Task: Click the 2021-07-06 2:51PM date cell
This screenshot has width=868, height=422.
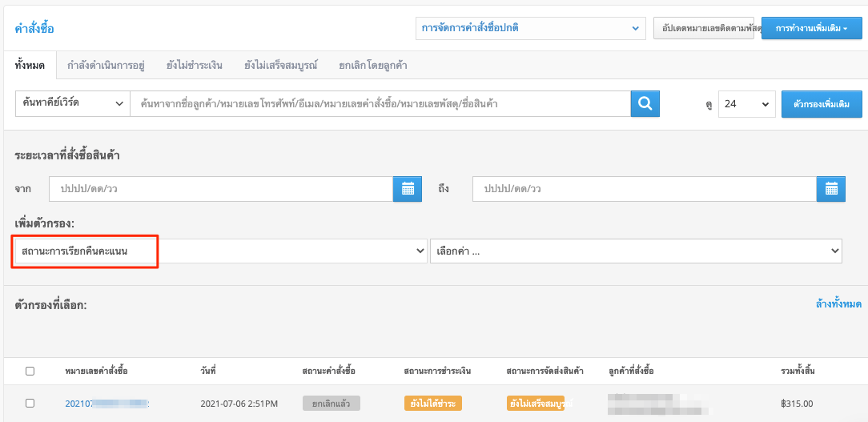Action: [x=239, y=404]
